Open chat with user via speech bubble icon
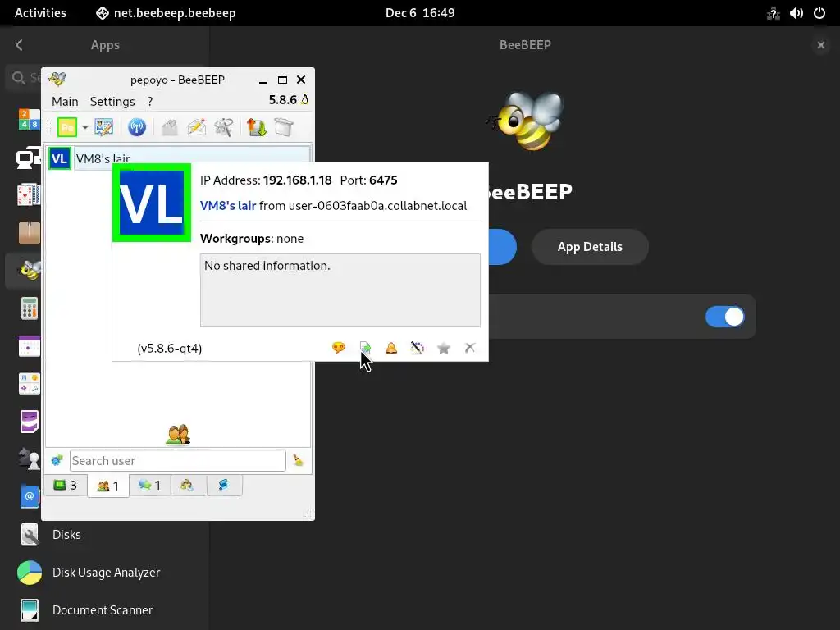Viewport: 840px width, 630px height. (339, 348)
